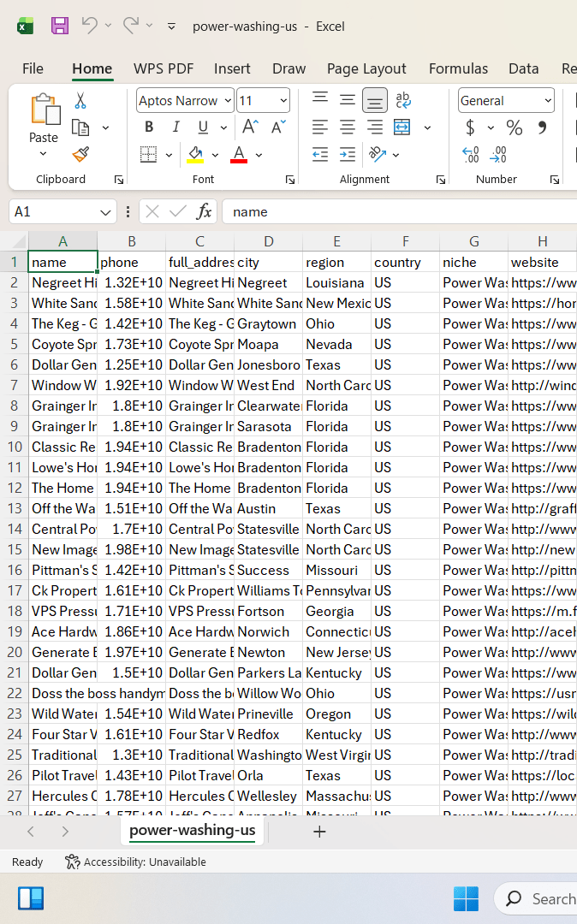Screen dimensions: 577x924
Task: Apply red font color
Action: click(x=239, y=154)
